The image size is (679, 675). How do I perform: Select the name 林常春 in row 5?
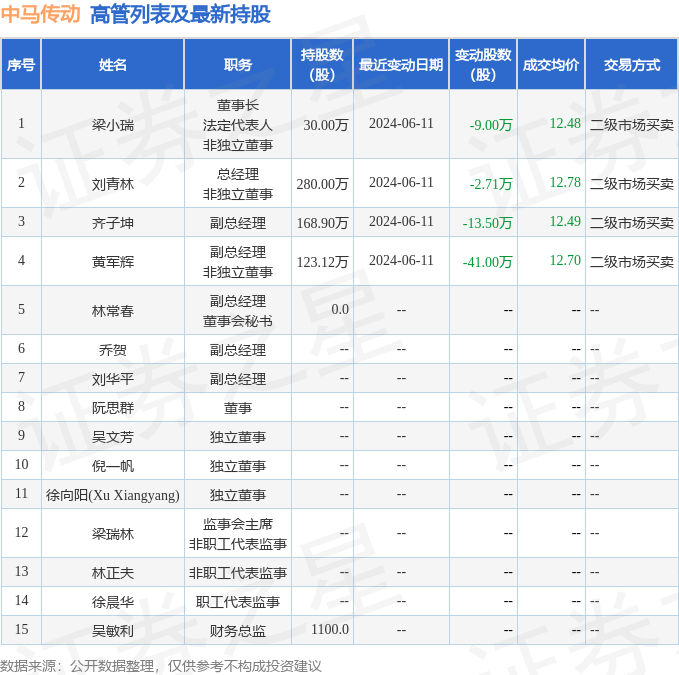(x=113, y=311)
